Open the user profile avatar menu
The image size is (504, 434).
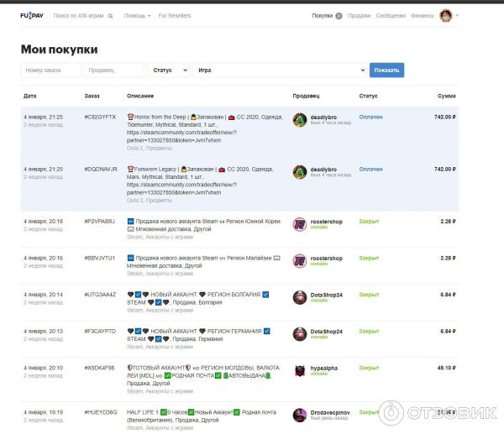click(447, 15)
